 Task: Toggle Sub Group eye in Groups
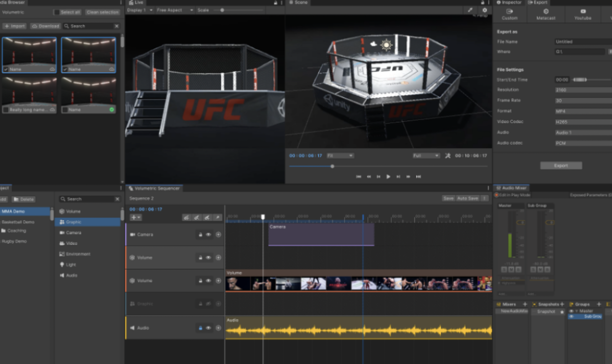click(571, 316)
